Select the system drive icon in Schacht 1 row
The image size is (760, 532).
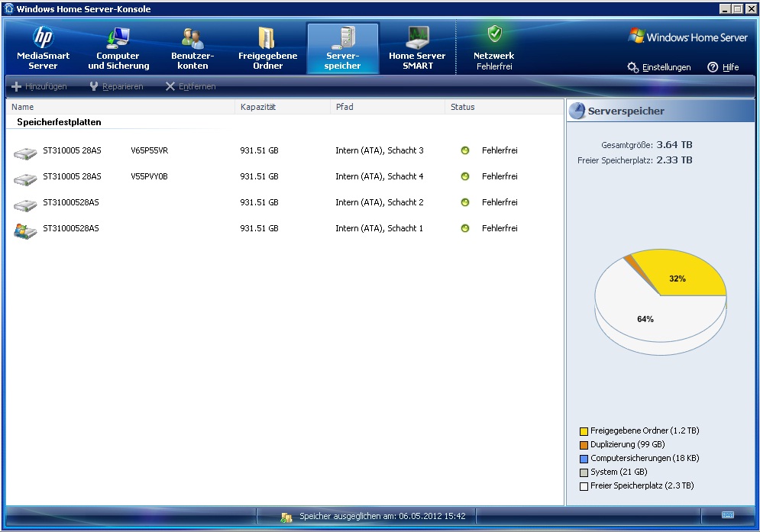[x=25, y=231]
